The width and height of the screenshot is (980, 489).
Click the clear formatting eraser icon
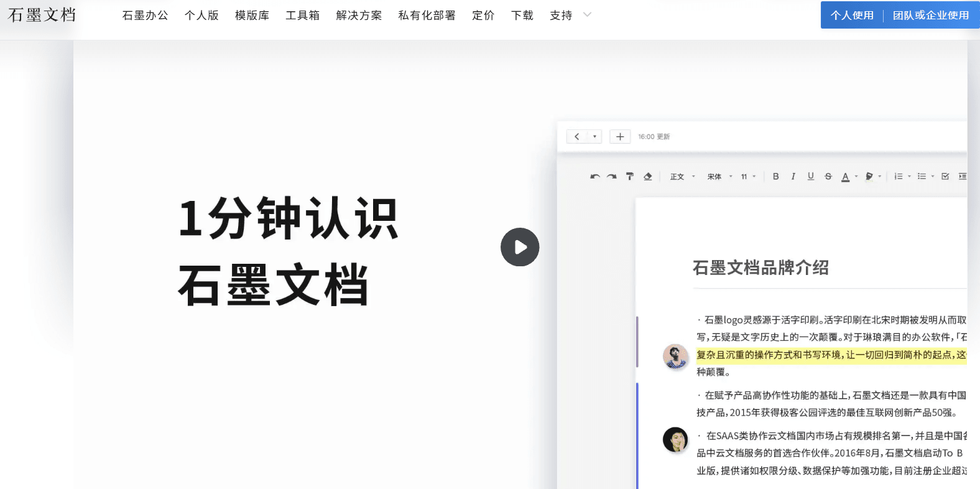click(648, 177)
